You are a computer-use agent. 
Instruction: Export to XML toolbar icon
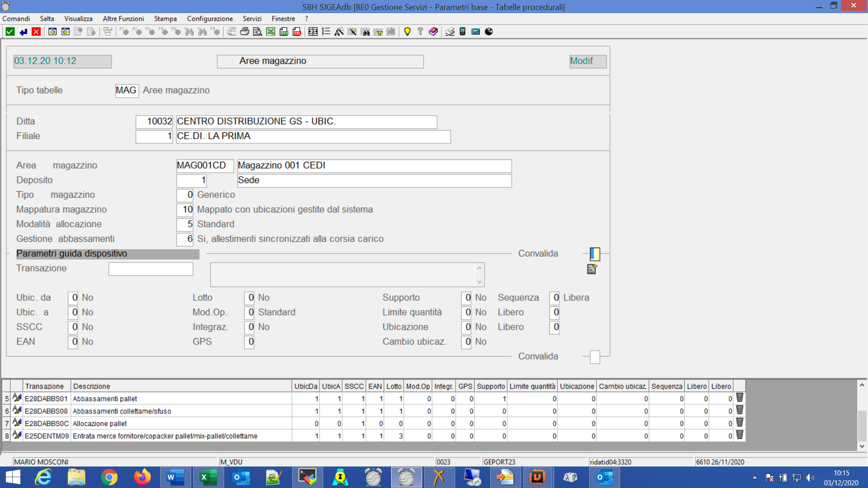(x=297, y=32)
